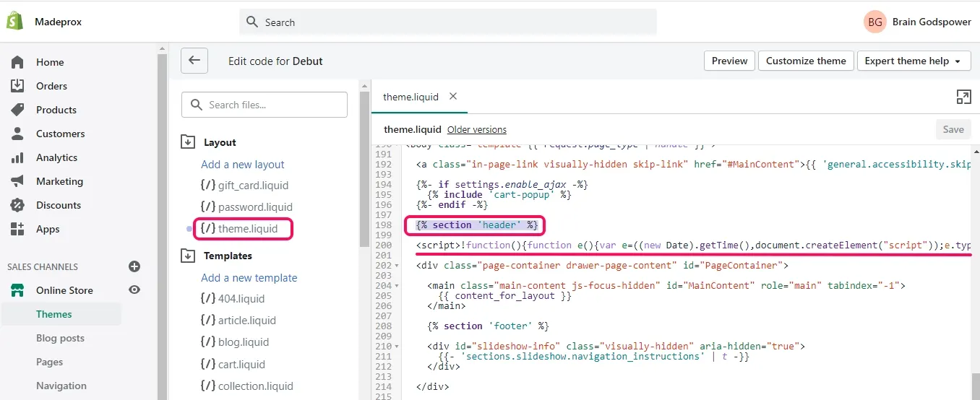Open Analytics section
Viewport: 980px width, 400px height.
point(56,157)
